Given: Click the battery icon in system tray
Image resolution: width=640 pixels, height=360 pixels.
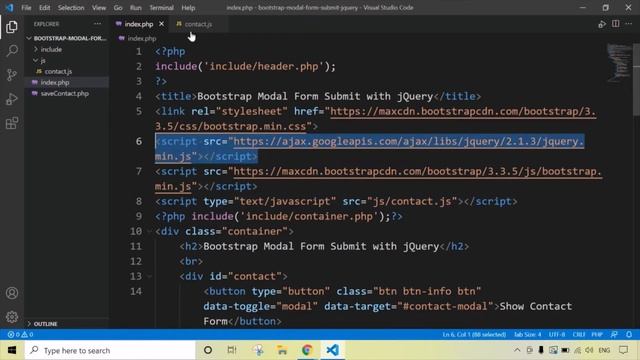Looking at the screenshot, I should pos(565,350).
